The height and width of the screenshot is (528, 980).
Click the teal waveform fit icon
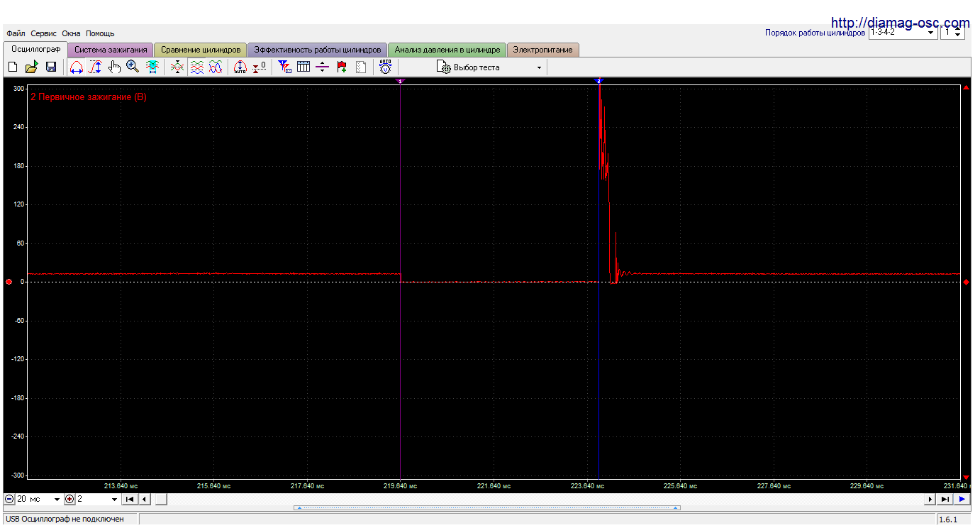152,67
